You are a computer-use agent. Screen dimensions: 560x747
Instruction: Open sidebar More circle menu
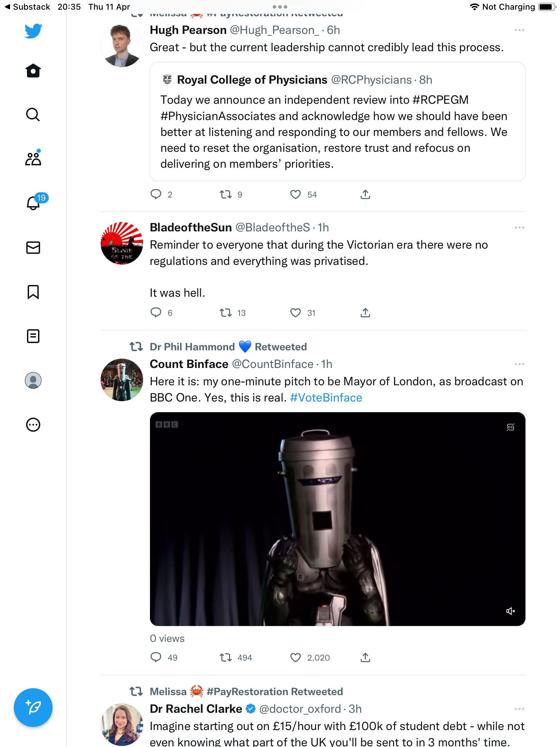pyautogui.click(x=33, y=424)
